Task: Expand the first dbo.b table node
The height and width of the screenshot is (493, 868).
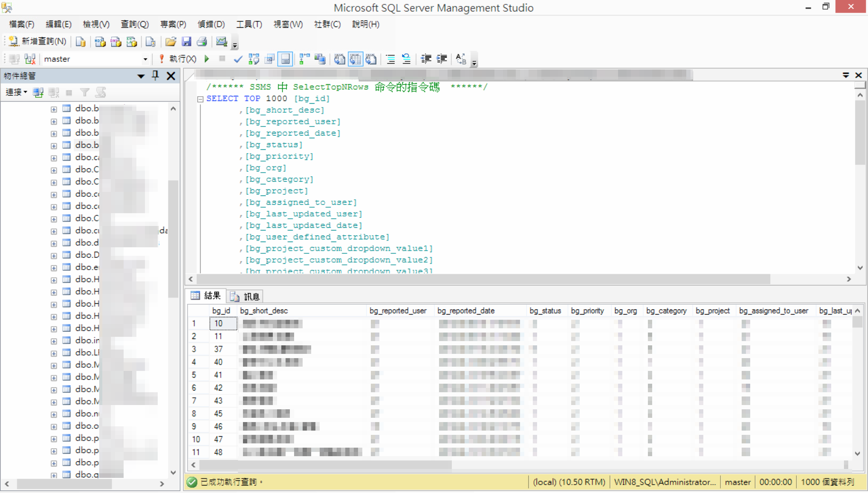Action: pyautogui.click(x=54, y=109)
